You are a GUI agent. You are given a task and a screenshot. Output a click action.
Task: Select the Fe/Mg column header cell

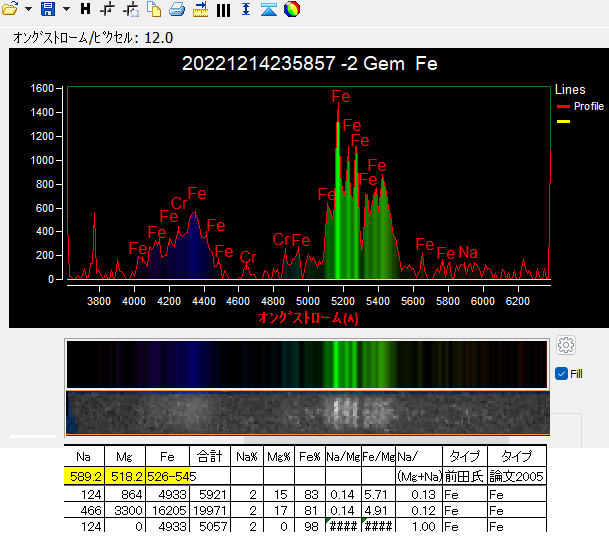pyautogui.click(x=379, y=456)
